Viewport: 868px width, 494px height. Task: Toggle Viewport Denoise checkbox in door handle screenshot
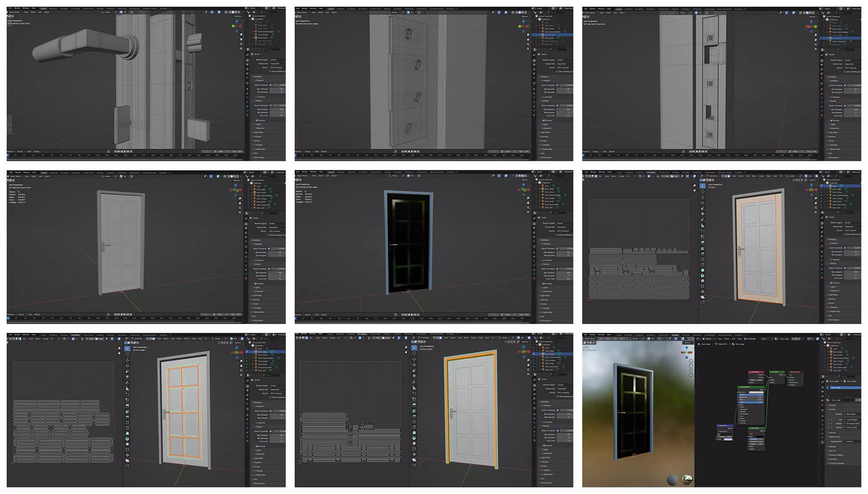tap(257, 97)
